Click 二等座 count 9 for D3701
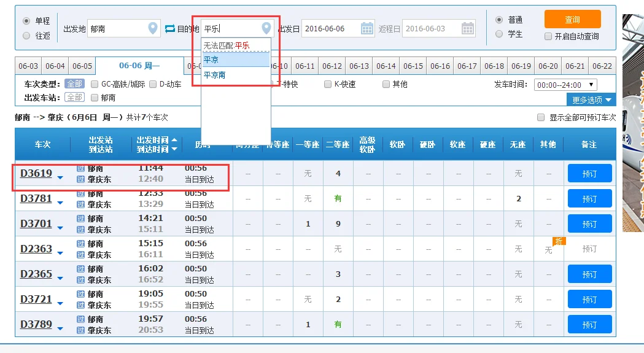Viewport: 644px width, 353px height. point(338,224)
